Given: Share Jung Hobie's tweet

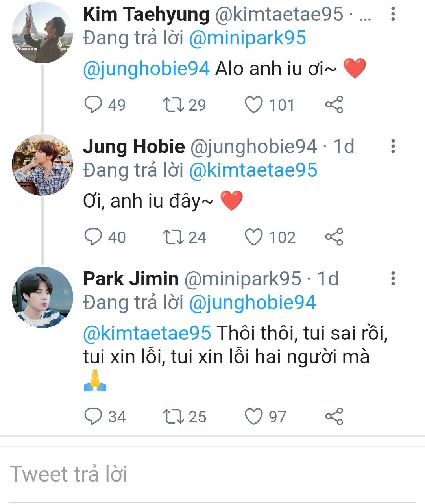Looking at the screenshot, I should coord(334,237).
